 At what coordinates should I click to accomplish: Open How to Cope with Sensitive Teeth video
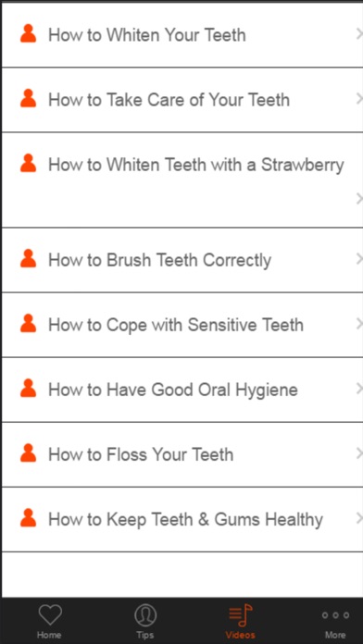pyautogui.click(x=181, y=325)
